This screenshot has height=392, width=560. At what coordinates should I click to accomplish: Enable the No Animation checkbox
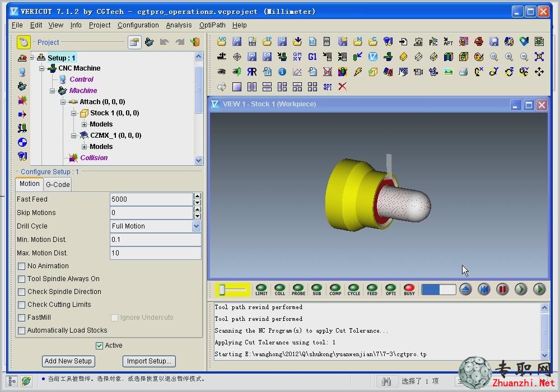pyautogui.click(x=21, y=266)
